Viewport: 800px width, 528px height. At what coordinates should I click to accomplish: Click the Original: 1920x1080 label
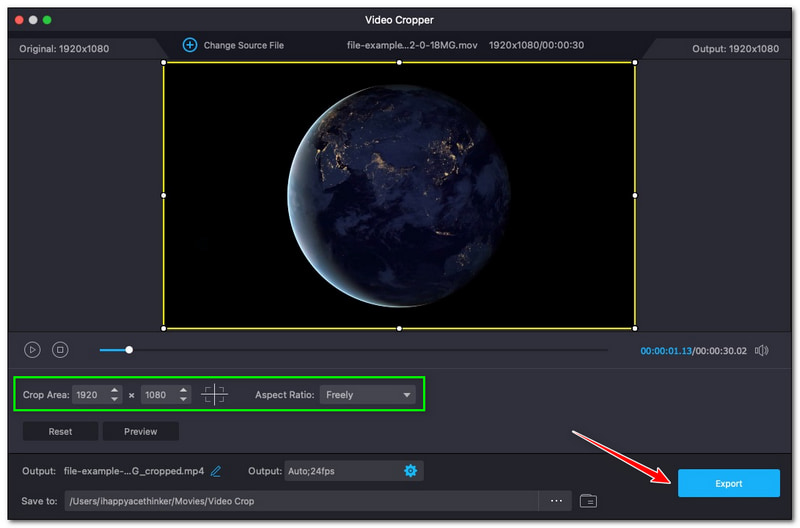click(64, 49)
